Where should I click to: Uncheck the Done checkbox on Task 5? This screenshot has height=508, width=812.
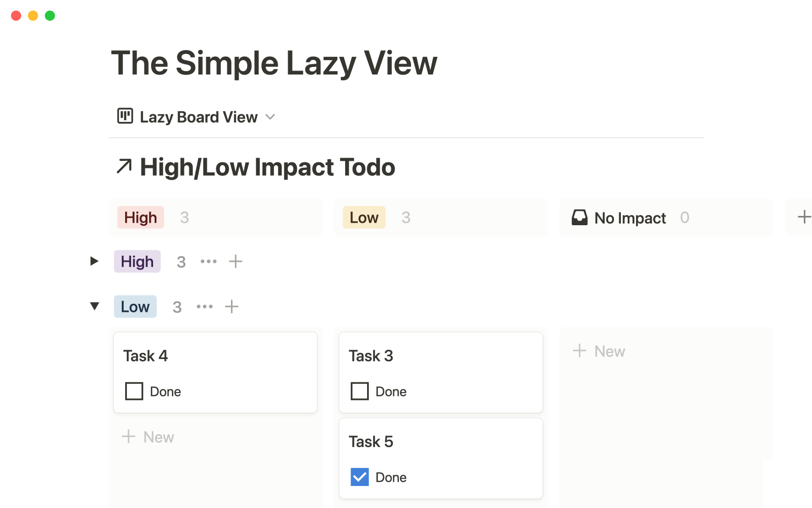(x=359, y=477)
